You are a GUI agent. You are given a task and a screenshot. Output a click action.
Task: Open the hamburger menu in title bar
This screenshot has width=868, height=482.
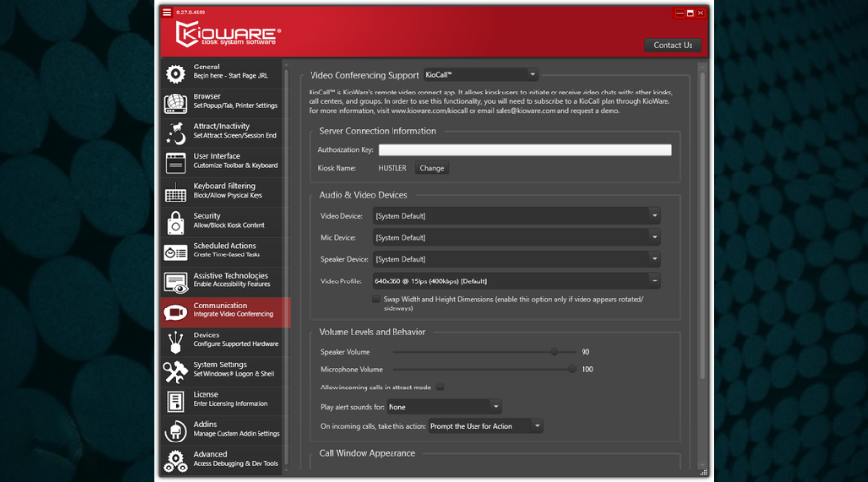(x=167, y=13)
